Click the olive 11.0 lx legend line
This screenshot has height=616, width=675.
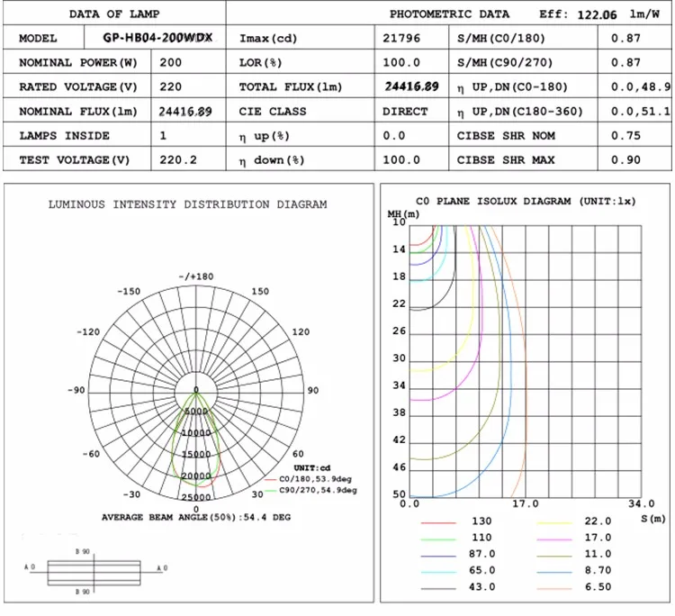554,557
